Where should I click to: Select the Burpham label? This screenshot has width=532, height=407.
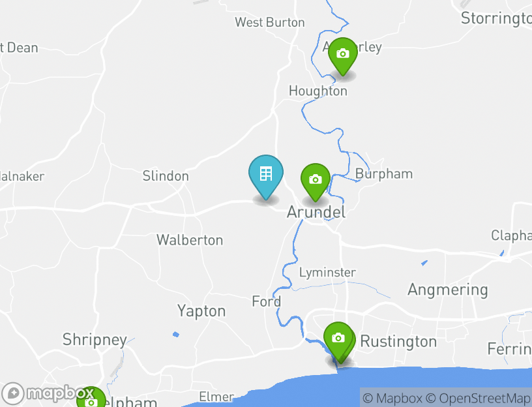[x=384, y=173]
